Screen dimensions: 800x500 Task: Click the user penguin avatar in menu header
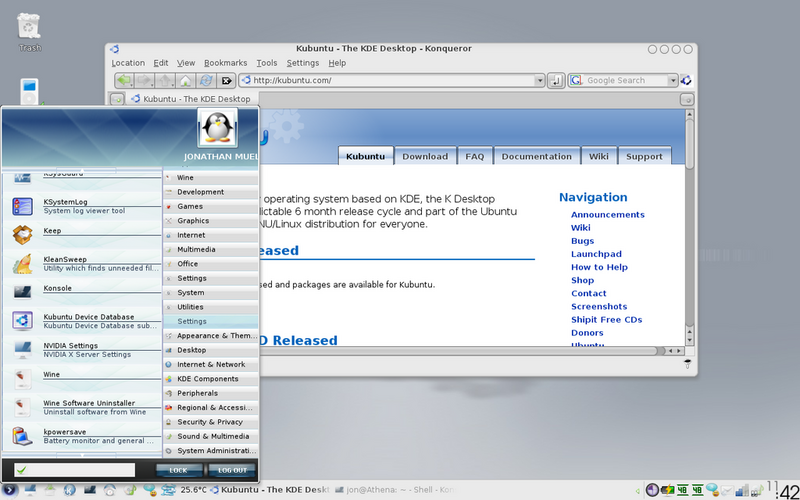click(x=217, y=128)
